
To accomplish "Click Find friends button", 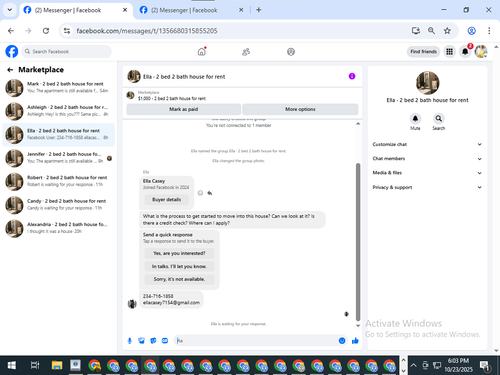I will [x=423, y=52].
